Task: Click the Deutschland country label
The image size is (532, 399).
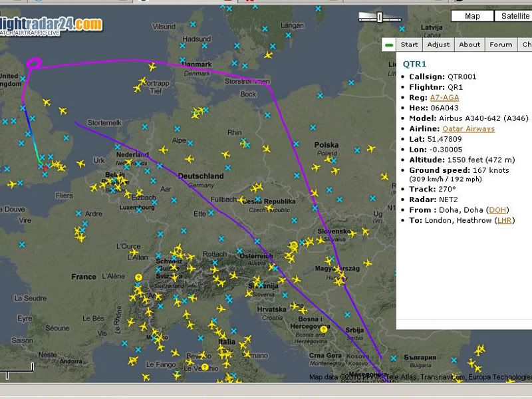Action: 201,176
